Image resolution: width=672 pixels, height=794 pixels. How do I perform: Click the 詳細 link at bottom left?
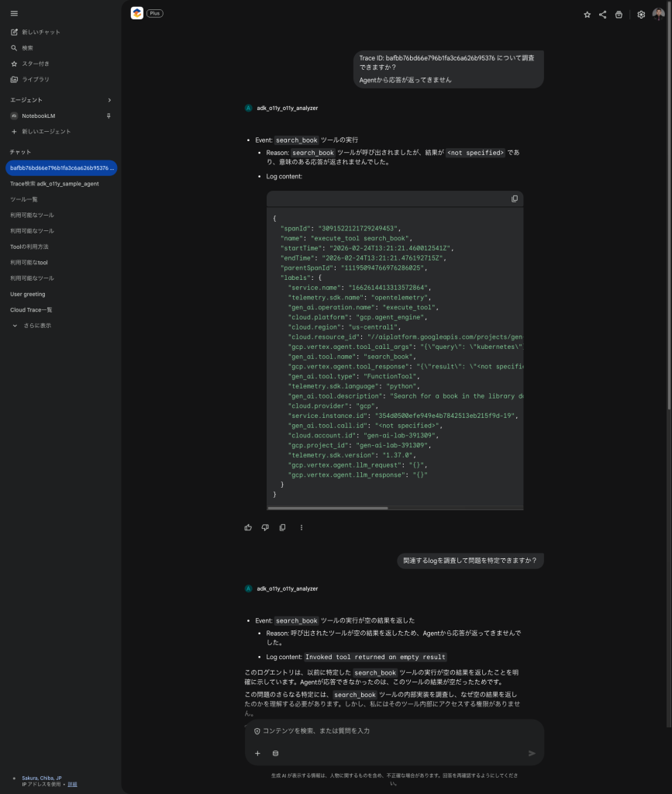72,785
